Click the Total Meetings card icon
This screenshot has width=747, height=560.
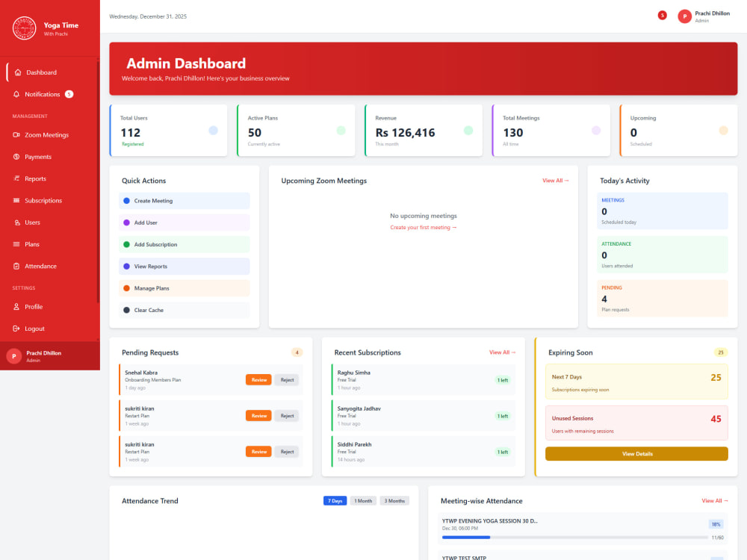point(596,131)
